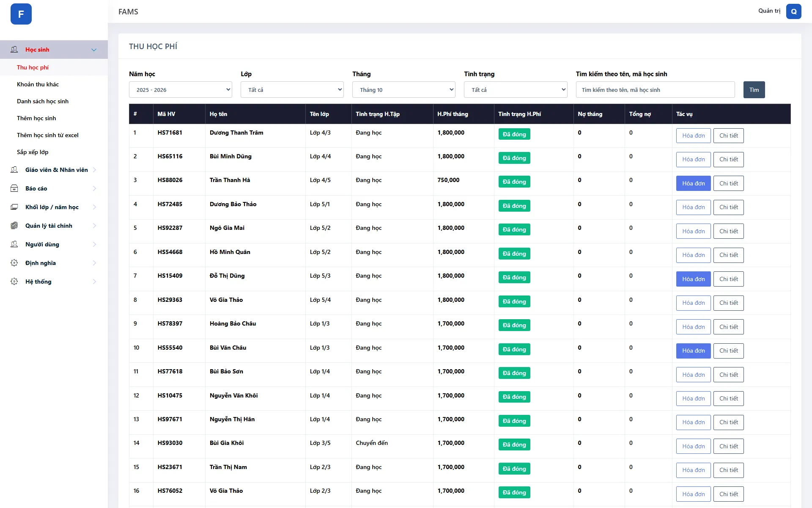
Task: Open the Tình trạng dropdown
Action: click(516, 90)
